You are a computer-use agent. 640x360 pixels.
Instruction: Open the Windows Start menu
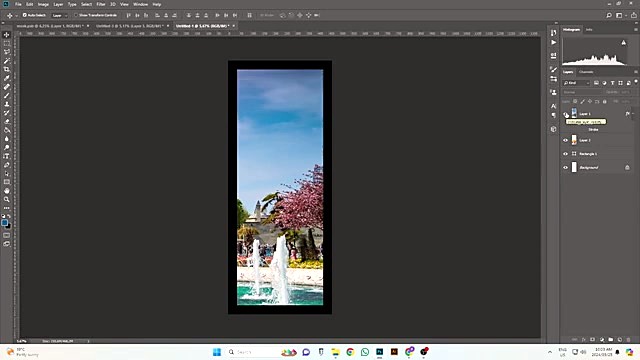217,352
